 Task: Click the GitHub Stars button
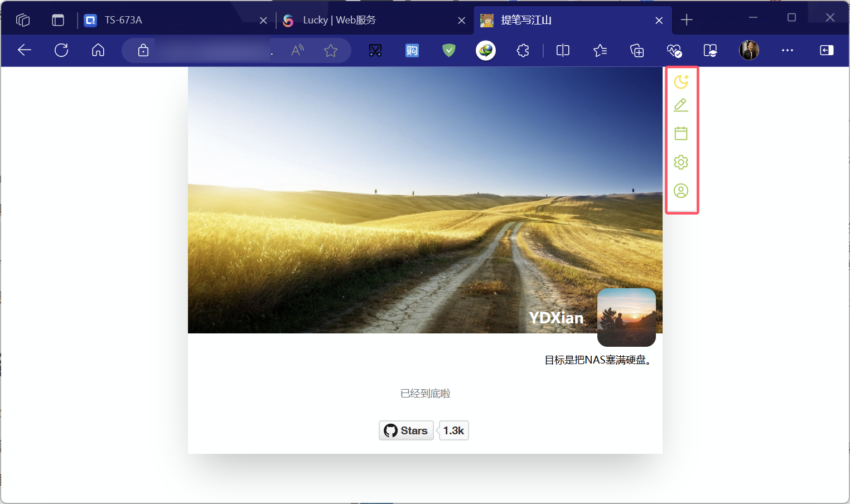click(406, 430)
